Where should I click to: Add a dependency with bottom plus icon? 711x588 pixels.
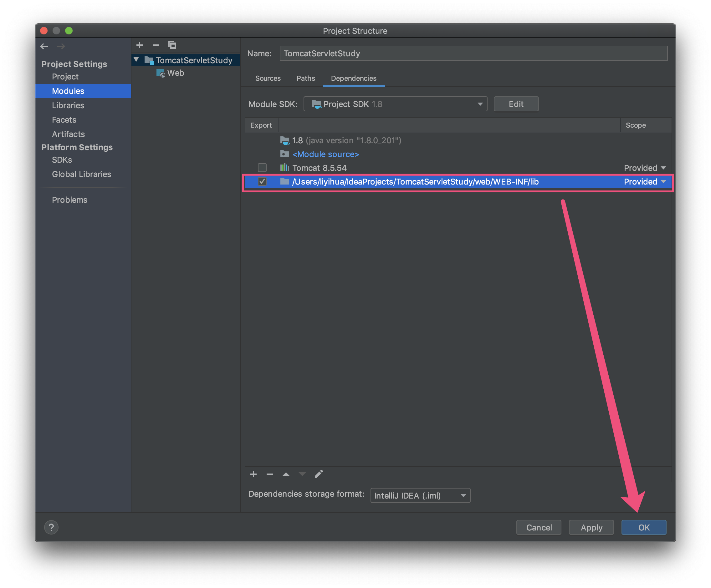point(253,474)
